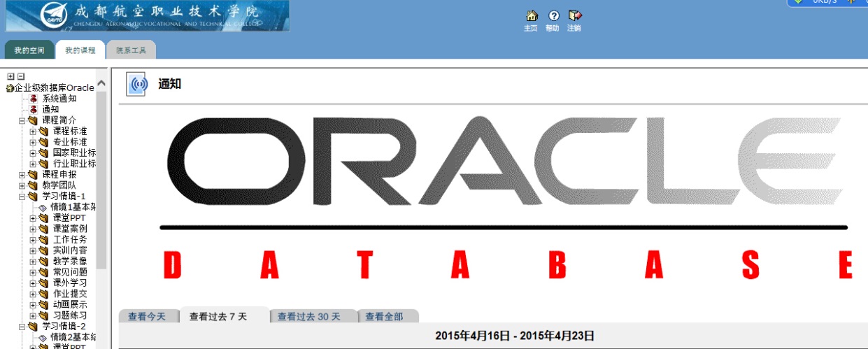This screenshot has height=349, width=868.
Task: Expand the 国家职业标 tree node
Action: pos(33,153)
